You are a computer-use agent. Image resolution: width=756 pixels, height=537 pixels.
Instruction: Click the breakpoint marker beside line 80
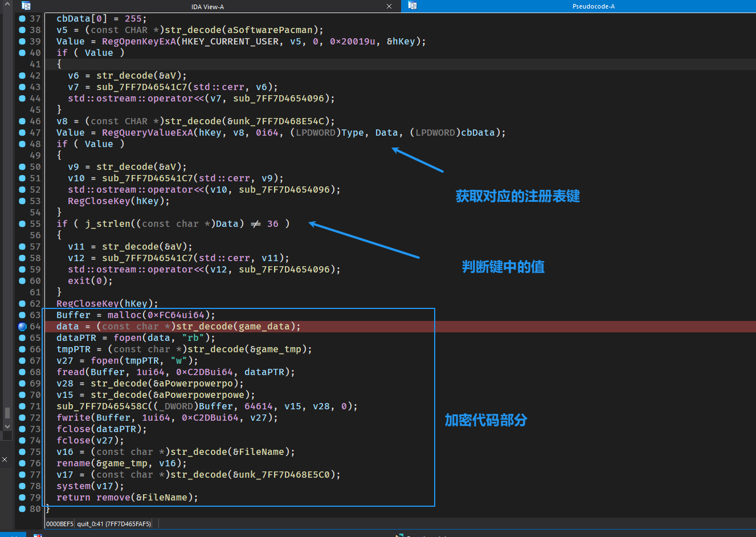click(22, 509)
